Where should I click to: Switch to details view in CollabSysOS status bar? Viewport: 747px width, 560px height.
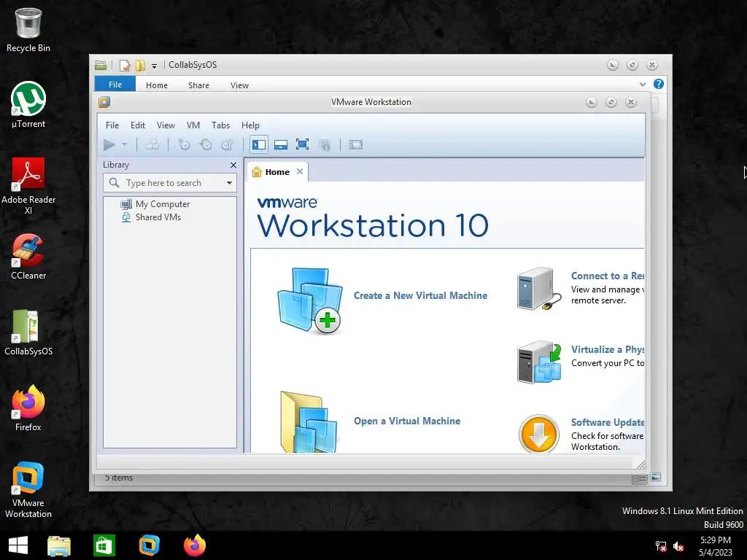[639, 478]
